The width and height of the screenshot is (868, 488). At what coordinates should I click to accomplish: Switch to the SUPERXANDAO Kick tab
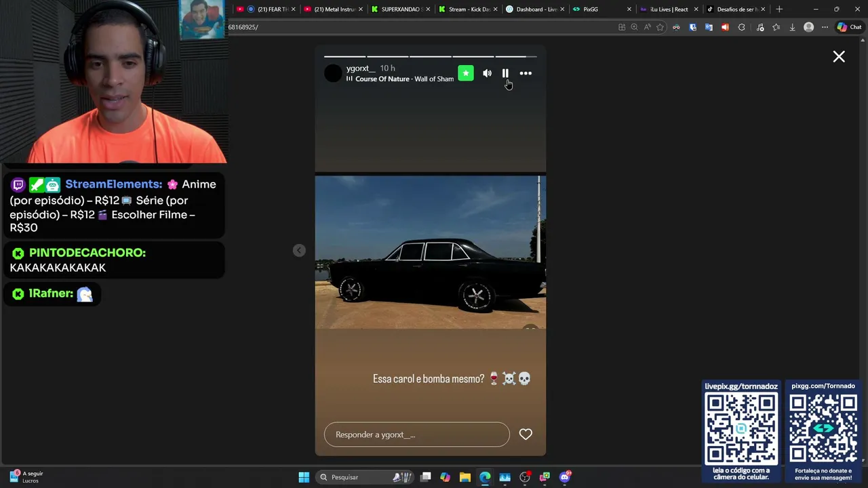tap(400, 9)
